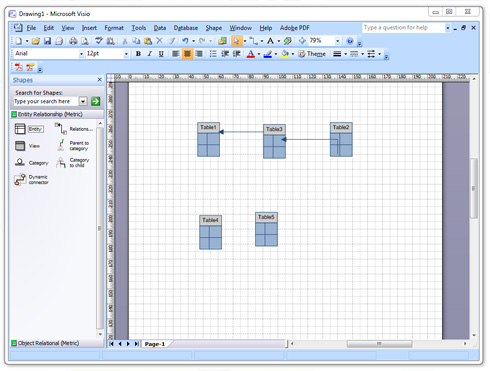This screenshot has height=371, width=490.
Task: Run spelling check from the toolbar
Action: pos(99,41)
